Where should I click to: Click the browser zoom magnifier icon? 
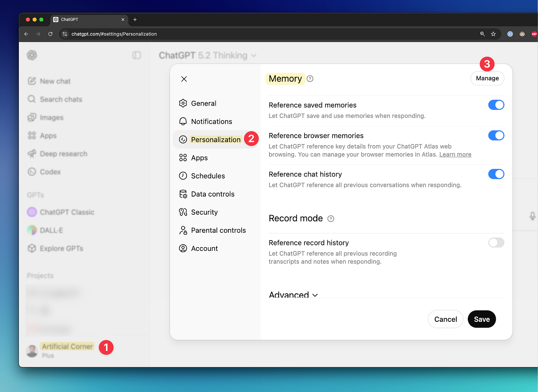482,34
